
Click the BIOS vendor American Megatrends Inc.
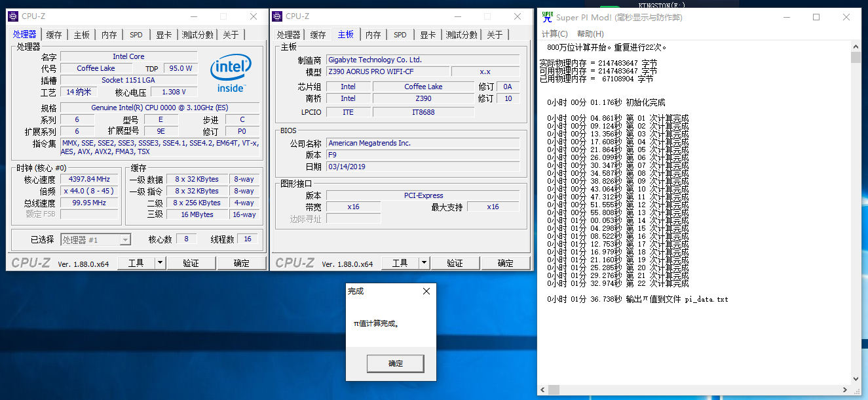coord(423,143)
